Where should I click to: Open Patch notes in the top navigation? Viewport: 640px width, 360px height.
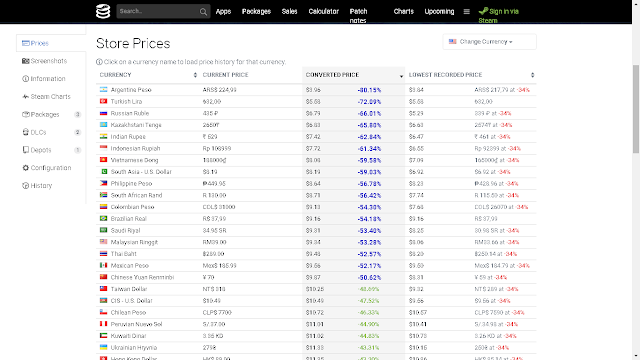358,16
